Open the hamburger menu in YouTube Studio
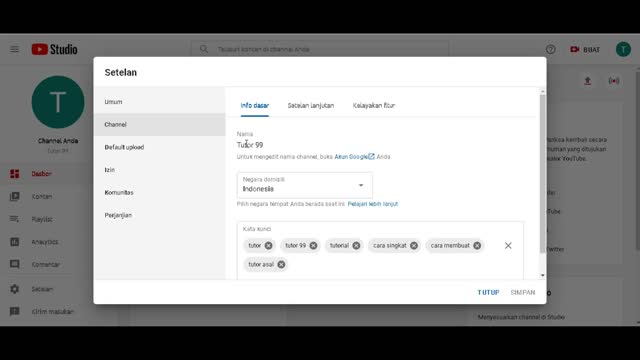 15,49
